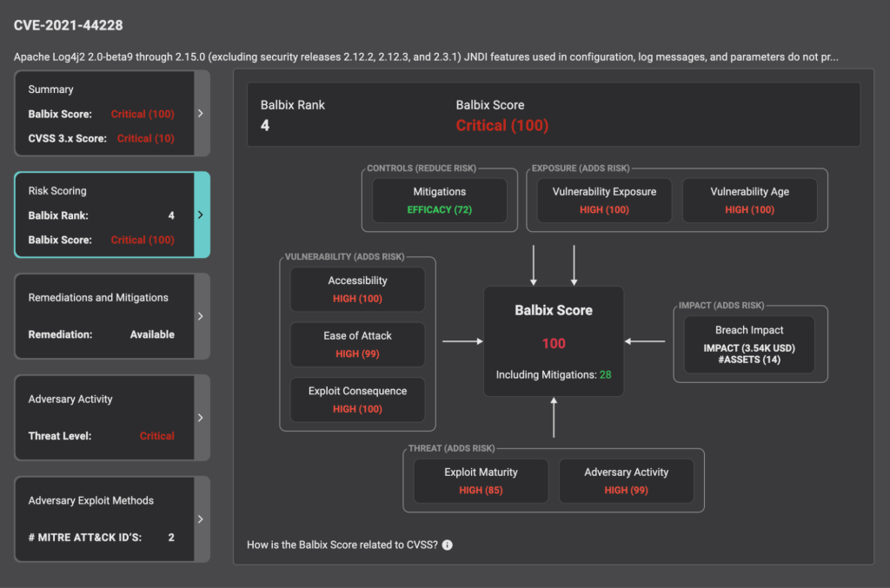Click the 'HIGH (85)' Exploit Maturity value
This screenshot has height=588, width=890.
tap(481, 490)
